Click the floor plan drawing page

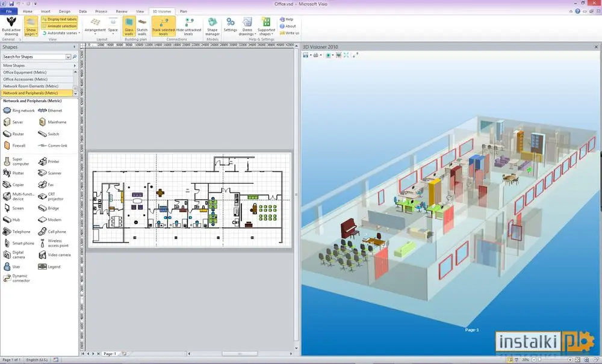click(190, 200)
